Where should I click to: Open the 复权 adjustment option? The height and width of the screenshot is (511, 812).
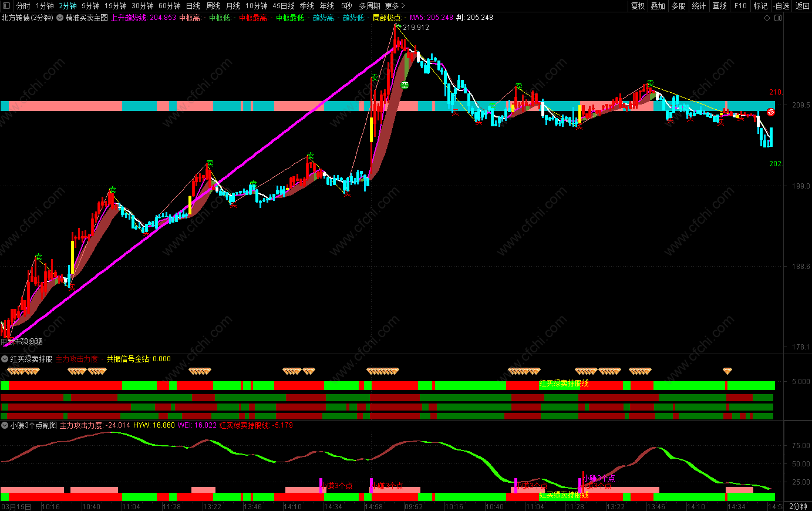(638, 6)
